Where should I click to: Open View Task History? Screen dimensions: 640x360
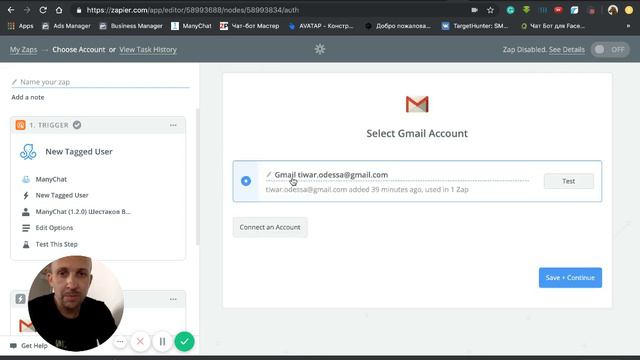click(148, 49)
